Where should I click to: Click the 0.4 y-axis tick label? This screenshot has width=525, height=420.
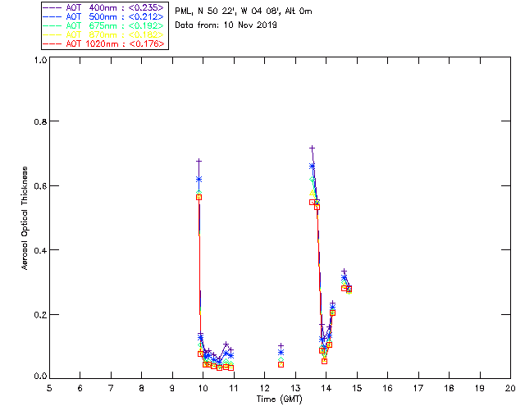40,250
